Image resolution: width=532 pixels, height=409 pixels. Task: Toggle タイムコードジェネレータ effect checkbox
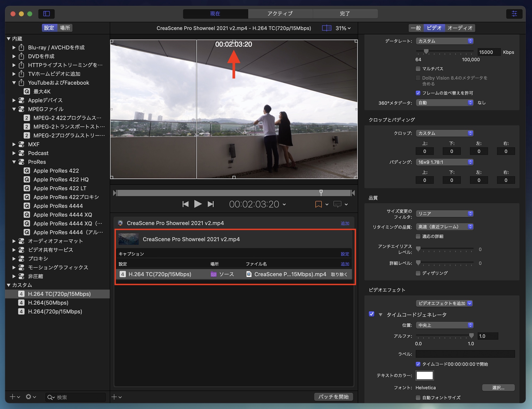[x=372, y=314]
